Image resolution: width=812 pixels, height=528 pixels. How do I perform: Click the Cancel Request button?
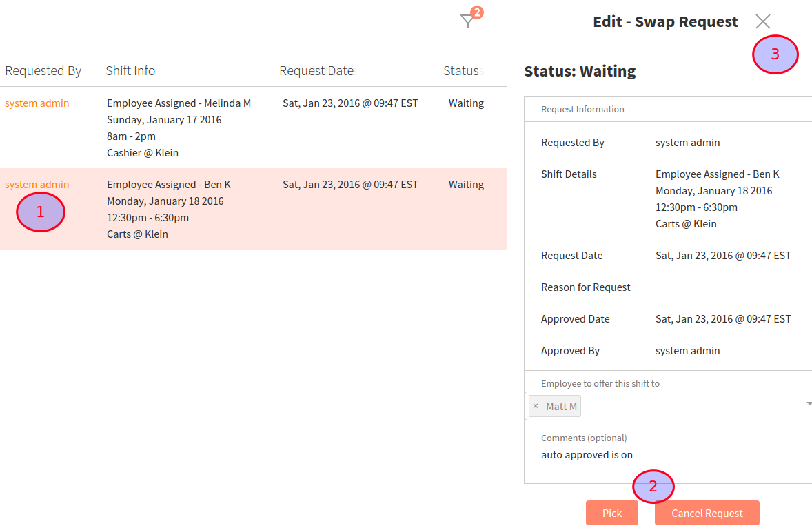point(707,513)
